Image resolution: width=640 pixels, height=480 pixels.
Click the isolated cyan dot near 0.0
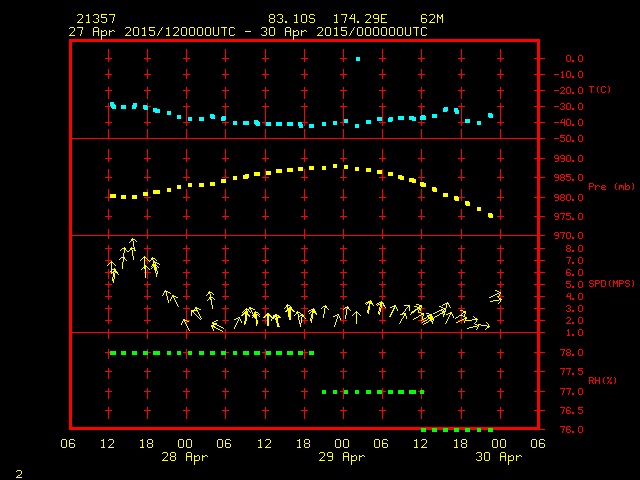(358, 59)
